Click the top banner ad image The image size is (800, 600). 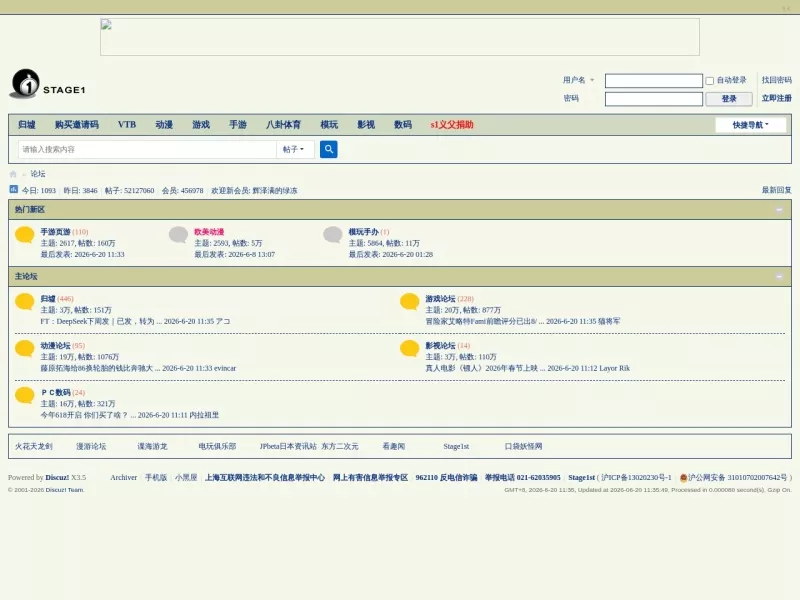[399, 37]
